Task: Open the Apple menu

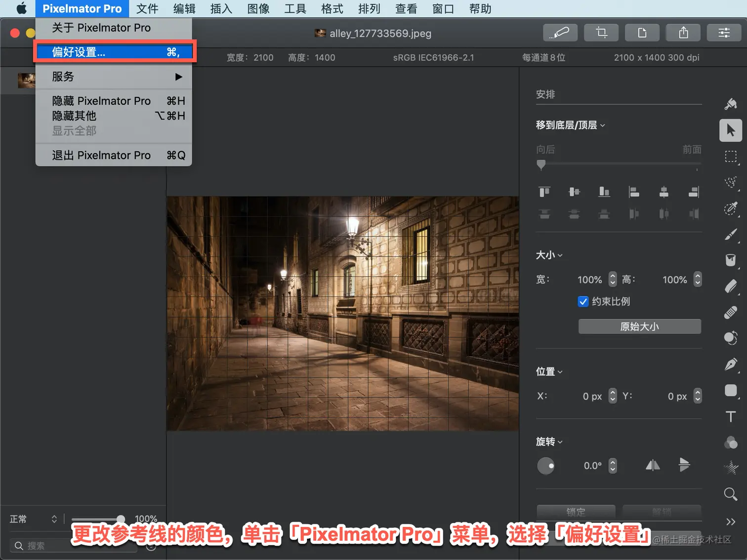Action: coord(21,9)
